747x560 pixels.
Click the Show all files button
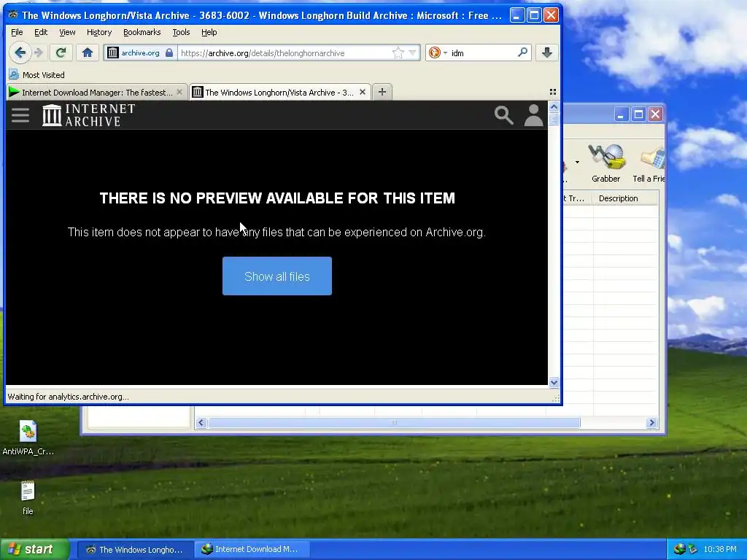tap(276, 276)
